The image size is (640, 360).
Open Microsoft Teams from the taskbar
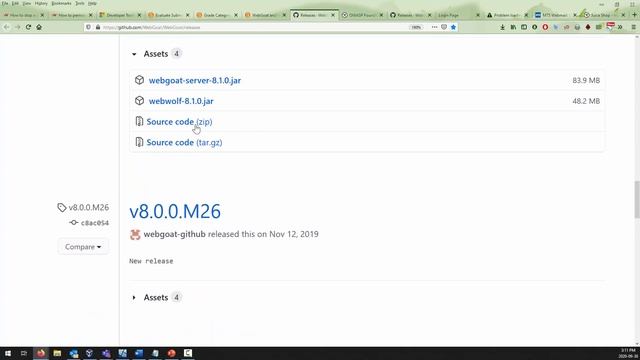point(106,353)
